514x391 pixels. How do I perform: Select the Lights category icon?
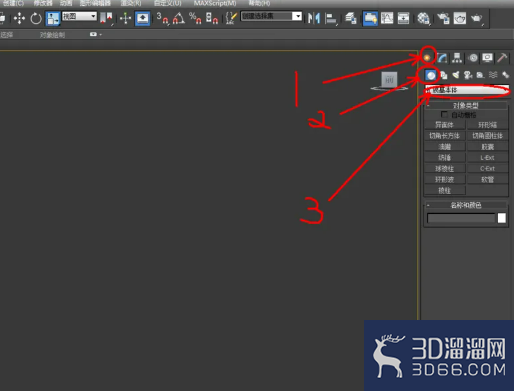(456, 75)
